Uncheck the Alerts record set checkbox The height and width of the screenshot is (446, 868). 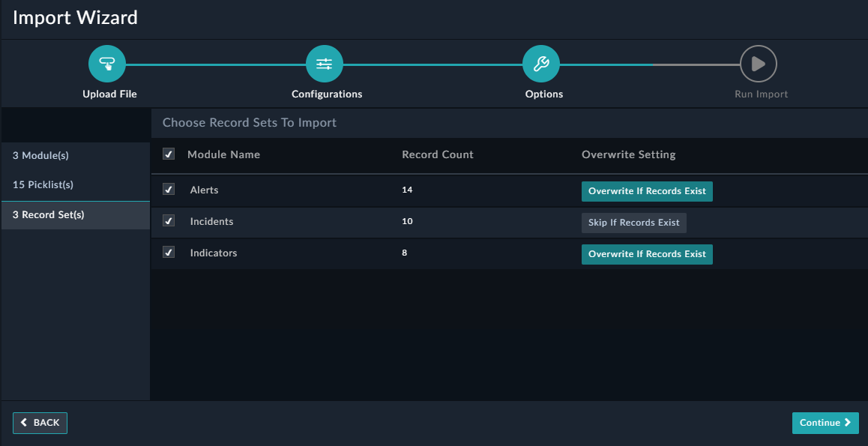coord(169,189)
